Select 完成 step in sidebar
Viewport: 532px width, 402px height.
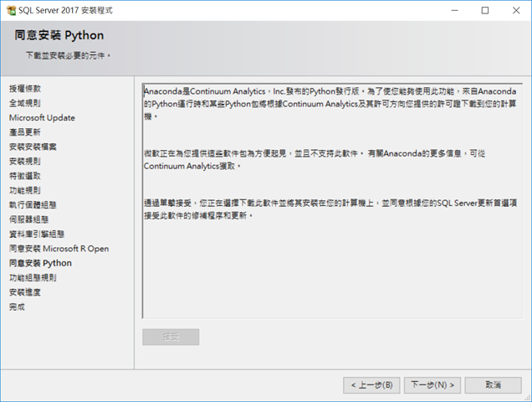[x=17, y=307]
